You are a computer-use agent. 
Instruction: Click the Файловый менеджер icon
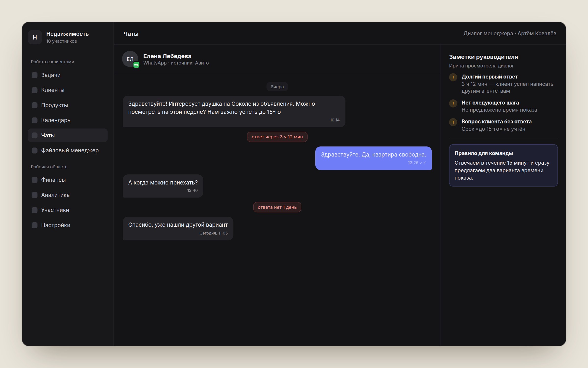(x=35, y=150)
